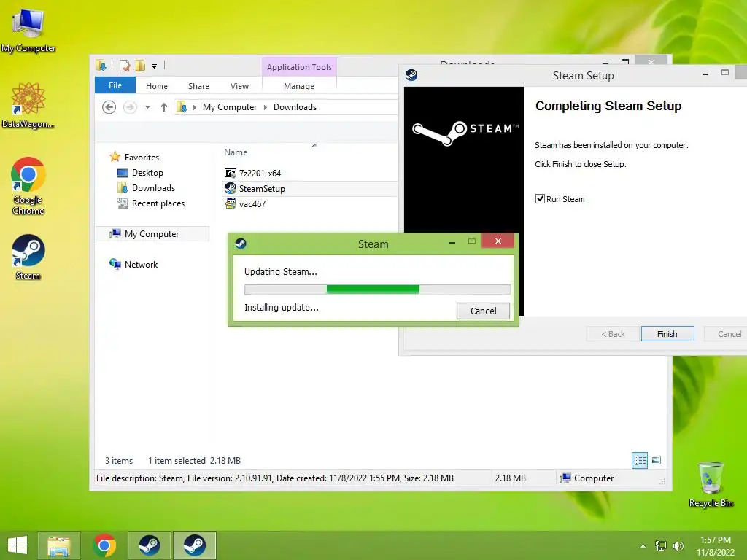Go up one folder level
This screenshot has height=560, width=747.
(164, 107)
